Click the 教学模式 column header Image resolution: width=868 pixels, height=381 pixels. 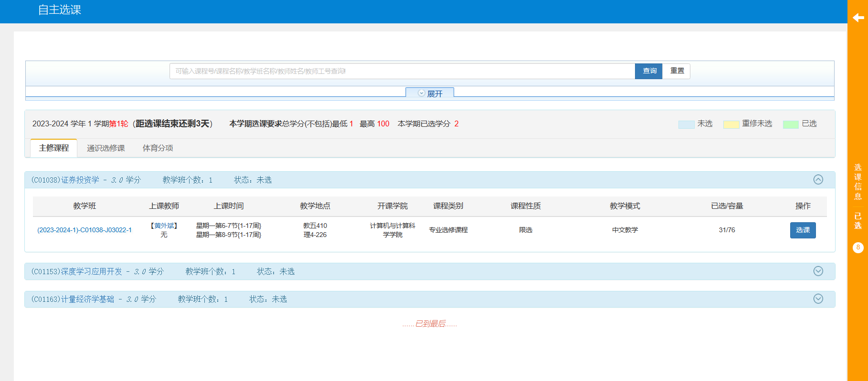click(x=625, y=206)
